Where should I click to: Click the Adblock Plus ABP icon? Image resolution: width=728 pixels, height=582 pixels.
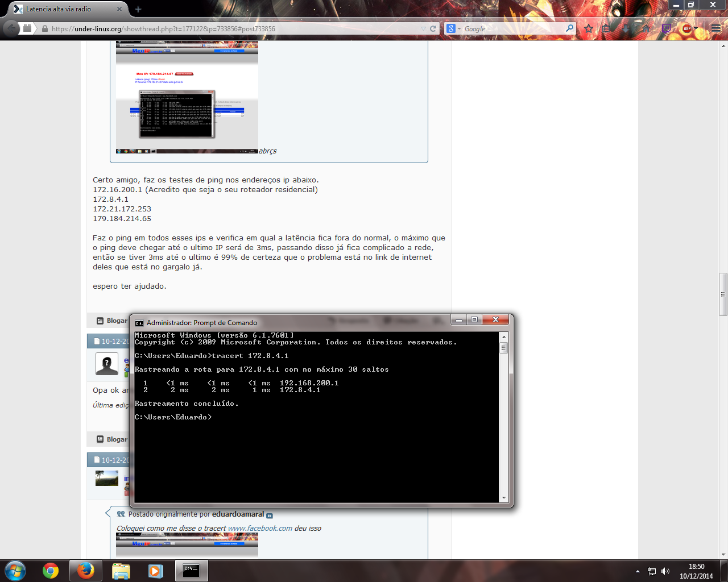[686, 28]
